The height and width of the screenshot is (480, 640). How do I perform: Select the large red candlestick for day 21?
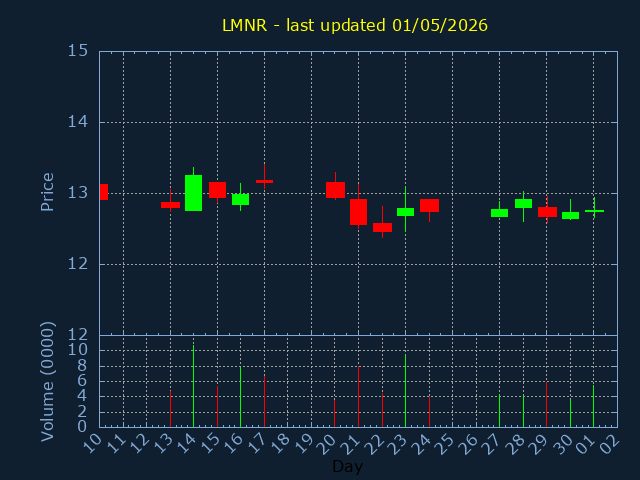(x=358, y=212)
